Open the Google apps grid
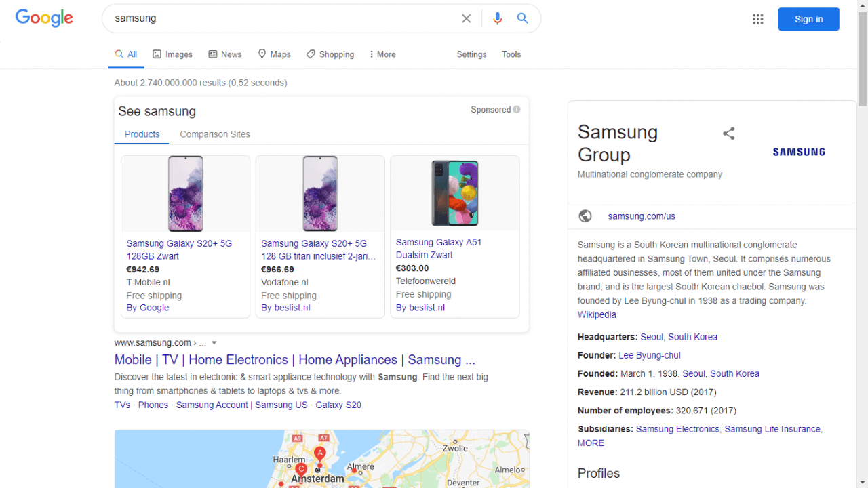868x488 pixels. click(758, 19)
